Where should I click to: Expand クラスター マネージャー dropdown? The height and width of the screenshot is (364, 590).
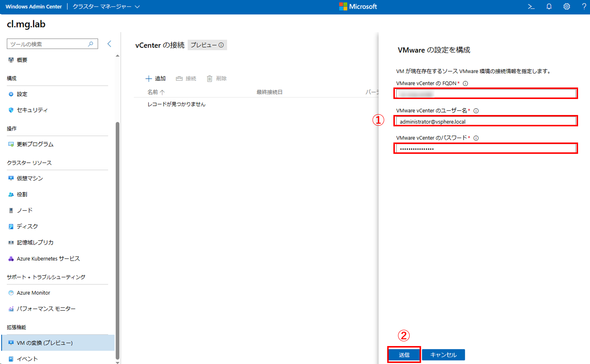[106, 6]
